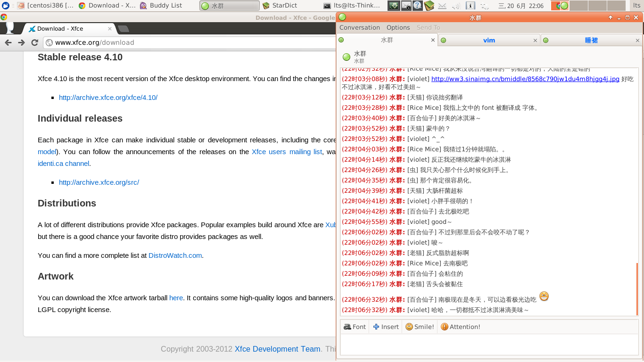Open the Buddy List taskbar window
Screen dimensions: 644x362
[x=168, y=6]
